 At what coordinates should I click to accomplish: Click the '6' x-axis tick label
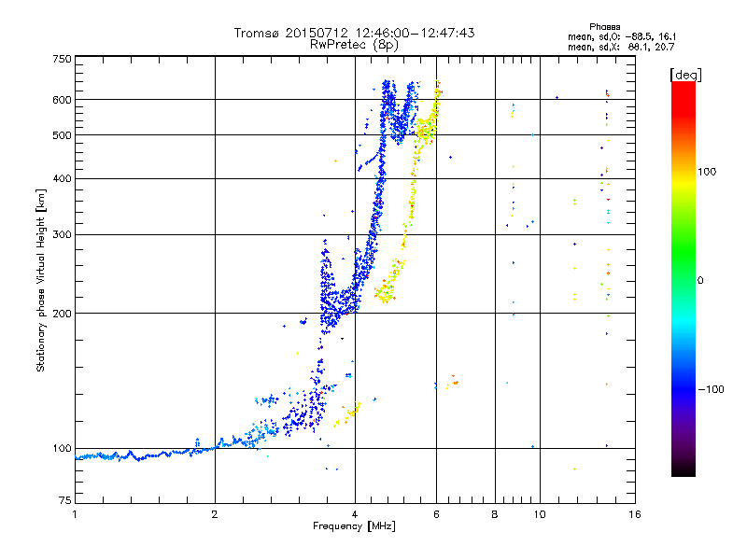pyautogui.click(x=436, y=514)
